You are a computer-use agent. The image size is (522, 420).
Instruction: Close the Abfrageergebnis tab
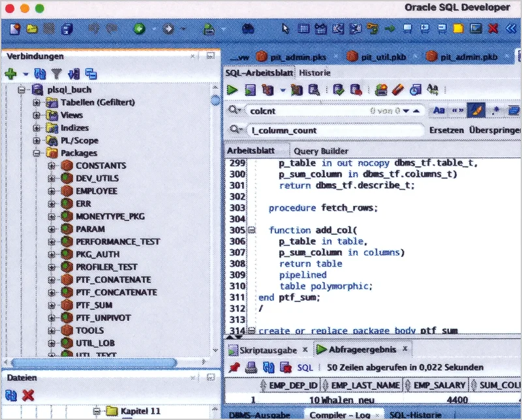(405, 348)
